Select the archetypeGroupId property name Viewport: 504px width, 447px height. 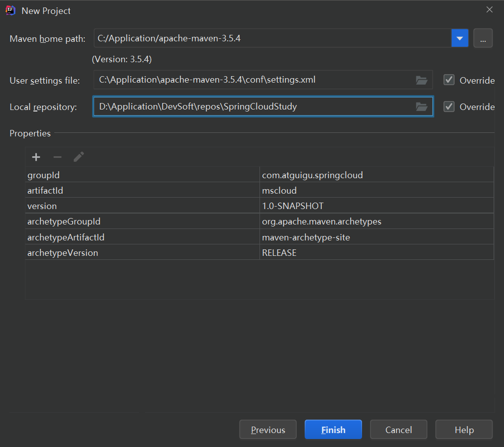64,222
